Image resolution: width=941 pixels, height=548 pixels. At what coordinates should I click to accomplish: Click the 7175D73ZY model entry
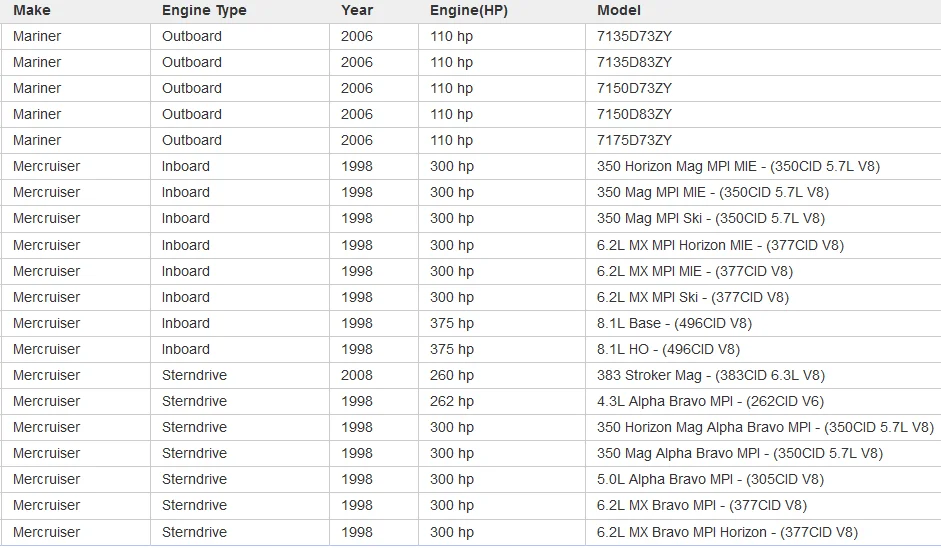634,140
